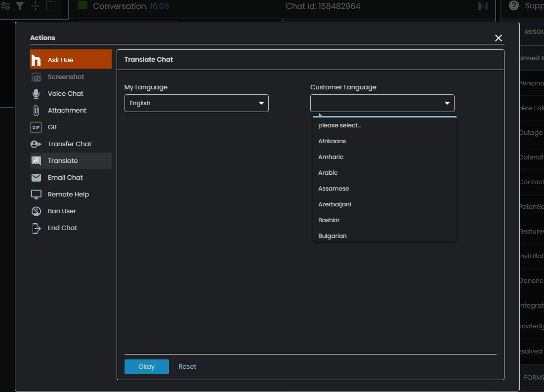Pick Bashkir in the language list

[329, 220]
